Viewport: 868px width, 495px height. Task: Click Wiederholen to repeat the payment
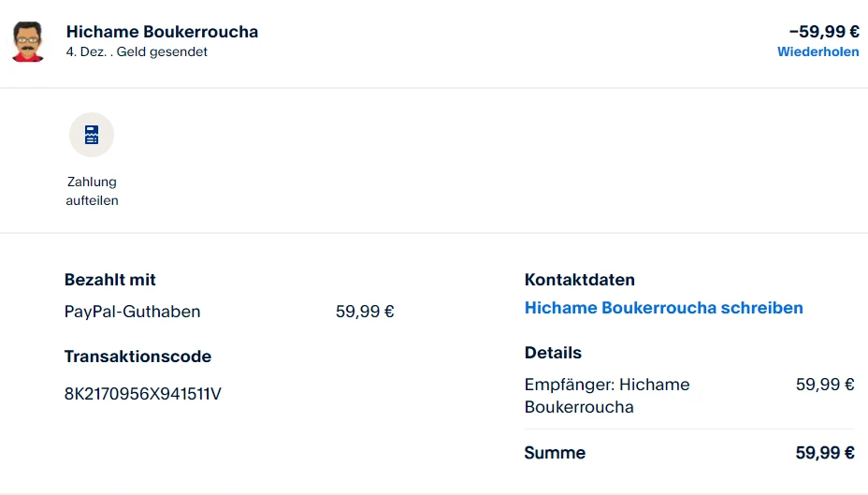(x=817, y=52)
